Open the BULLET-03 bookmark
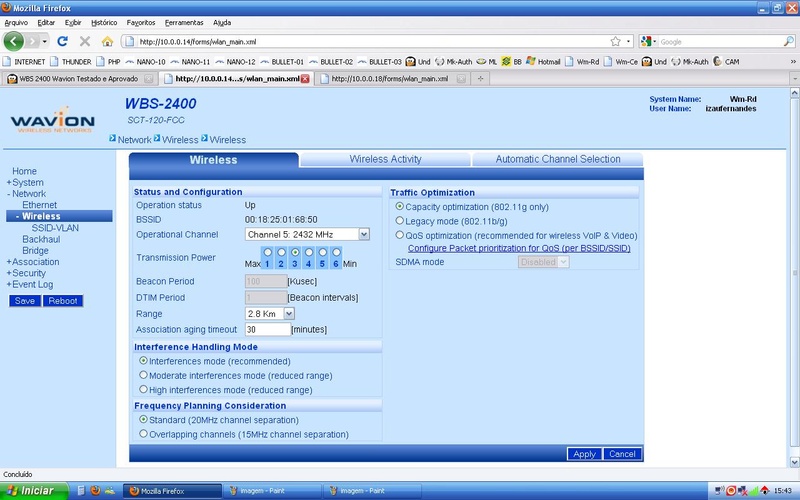This screenshot has height=500, width=800. point(380,62)
